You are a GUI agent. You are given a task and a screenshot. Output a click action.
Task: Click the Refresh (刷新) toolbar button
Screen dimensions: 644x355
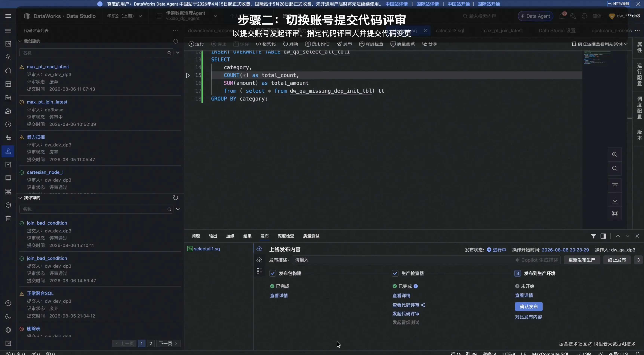(x=290, y=44)
